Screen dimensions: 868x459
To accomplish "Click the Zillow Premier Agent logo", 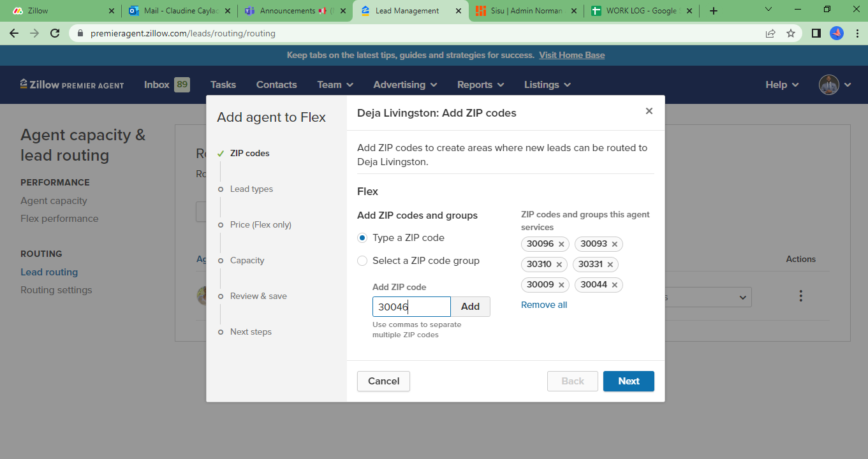I will point(72,85).
